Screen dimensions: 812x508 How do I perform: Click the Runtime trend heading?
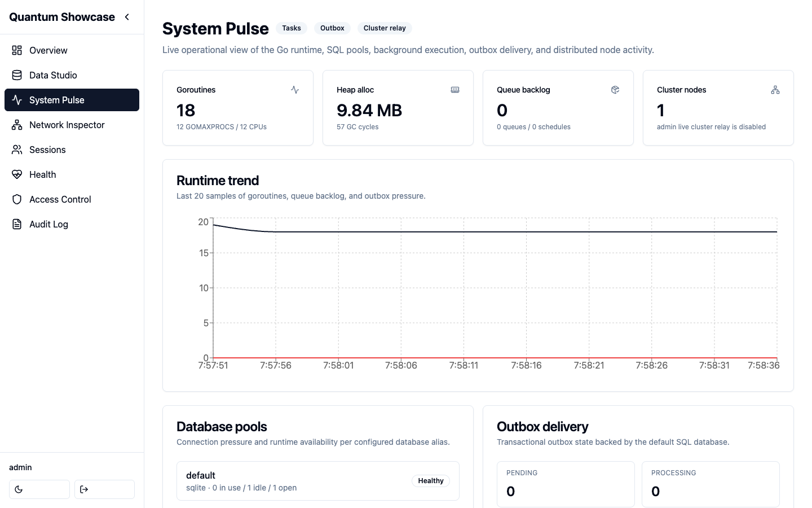(218, 181)
